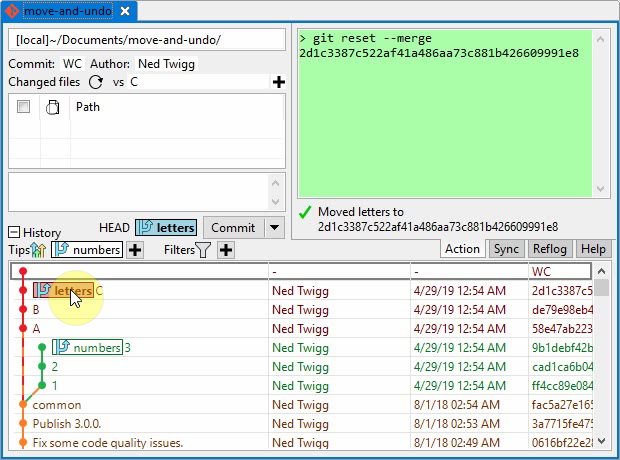The image size is (620, 460).
Task: Click the file icon in the Path column header
Action: point(54,108)
